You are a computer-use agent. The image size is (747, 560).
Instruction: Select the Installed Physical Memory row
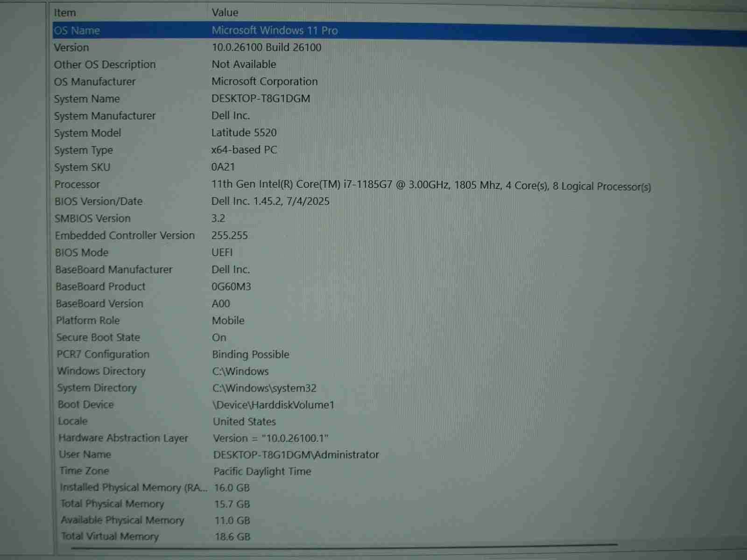(134, 488)
